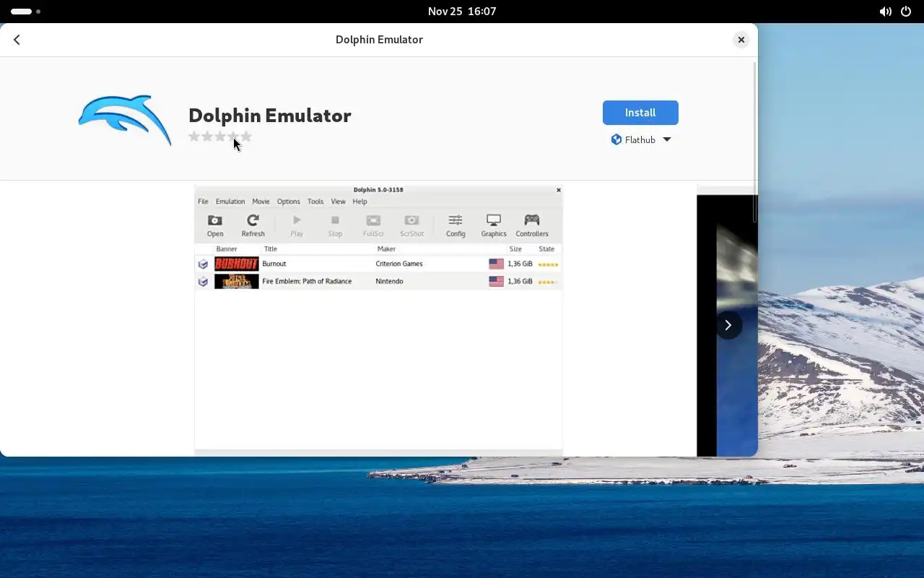Click the partially visible second screenshot
The width and height of the screenshot is (924, 578).
[727, 320]
